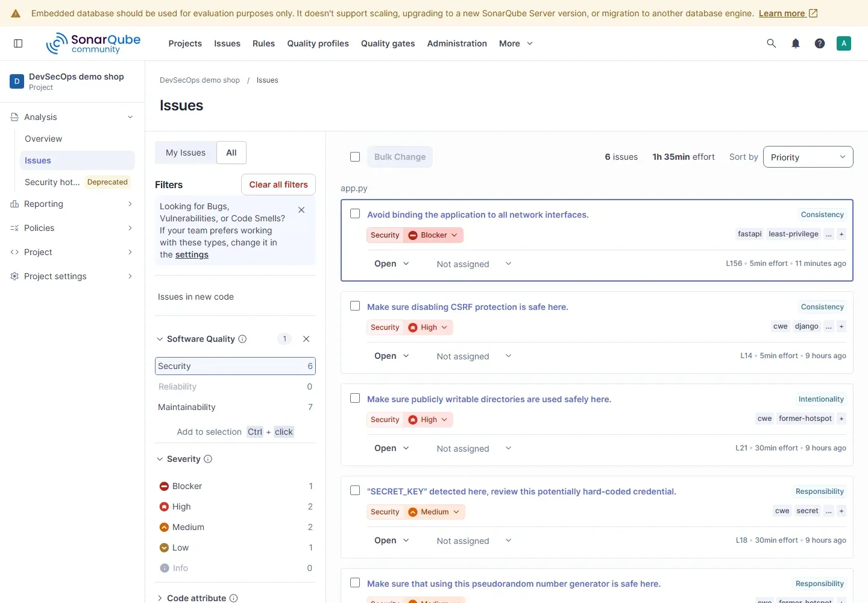
Task: Add tag plus icon on writable directories issue
Action: 841,418
